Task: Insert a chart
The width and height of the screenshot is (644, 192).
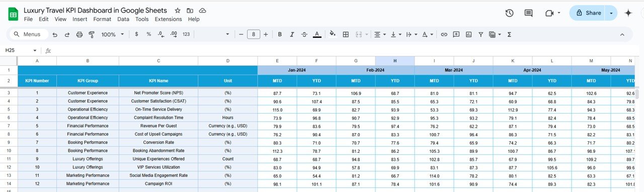Action: click(469, 34)
